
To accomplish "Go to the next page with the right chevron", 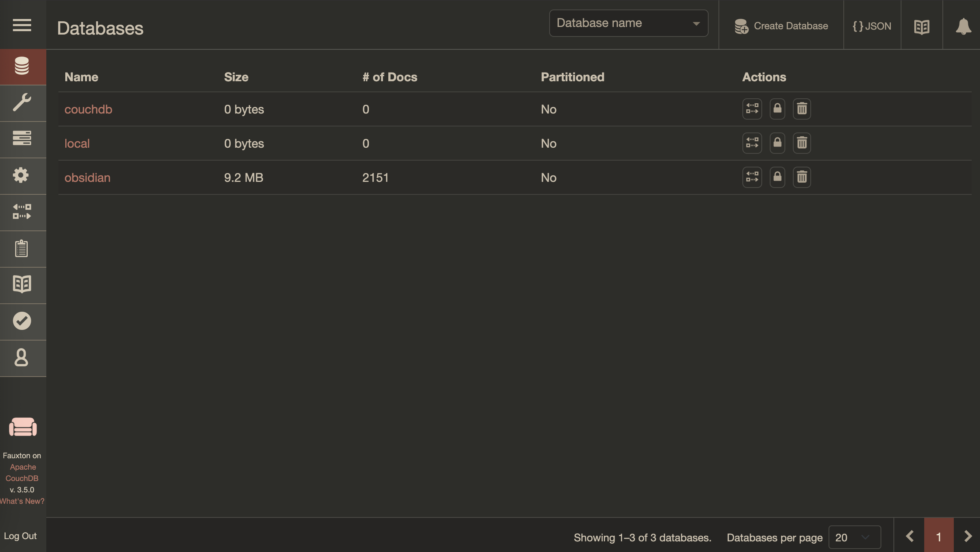I will 967,536.
